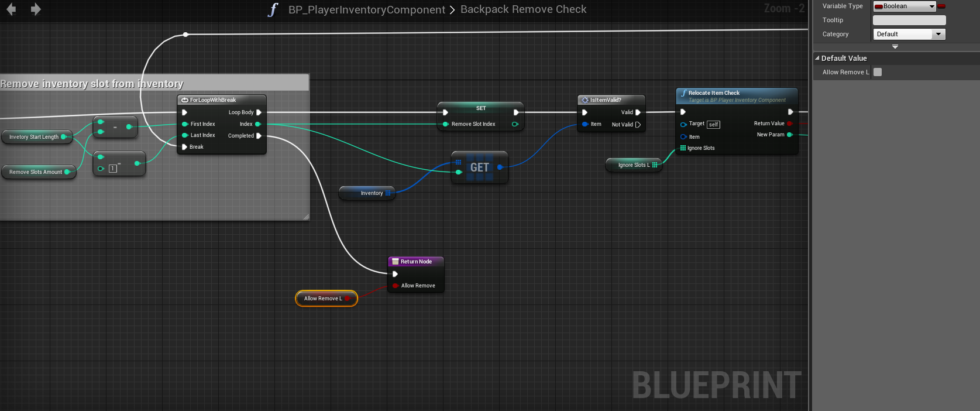Go forward with the right navigation arrow

36,9
